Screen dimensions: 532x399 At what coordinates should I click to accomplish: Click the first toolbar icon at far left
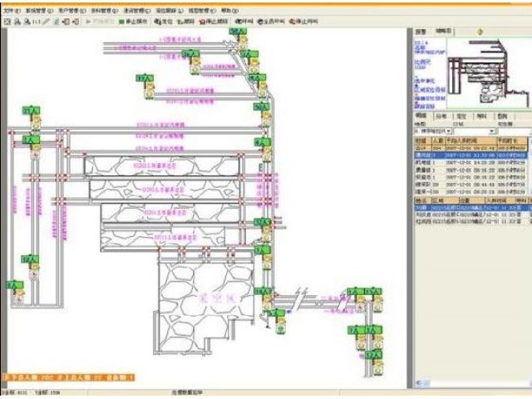point(7,21)
